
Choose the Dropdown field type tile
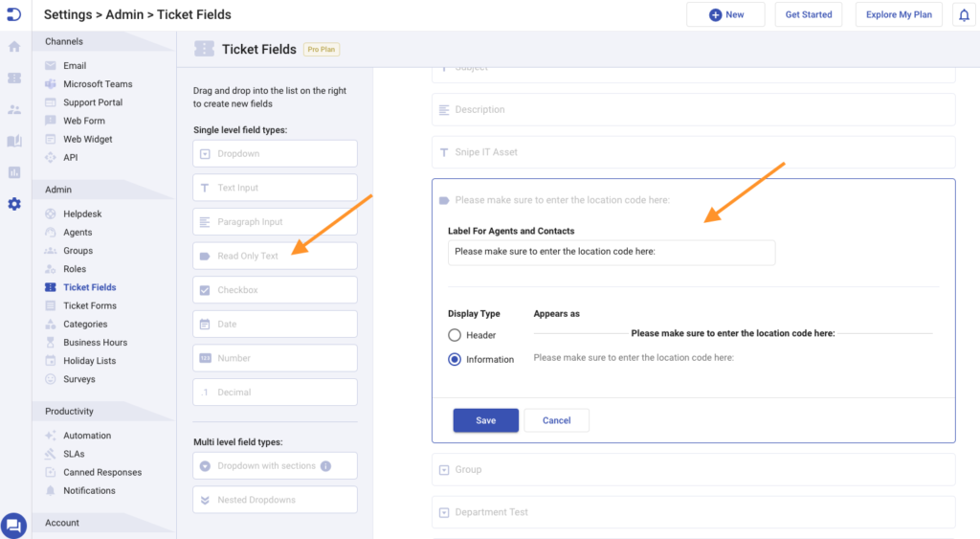[275, 154]
